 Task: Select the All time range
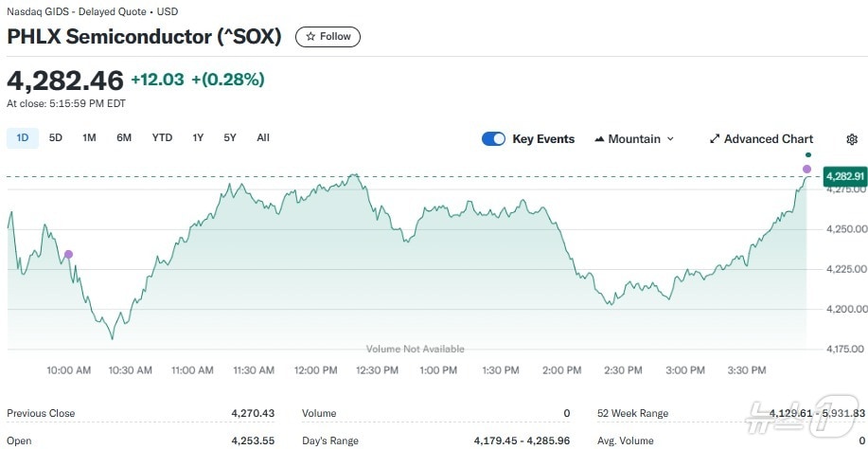point(263,137)
